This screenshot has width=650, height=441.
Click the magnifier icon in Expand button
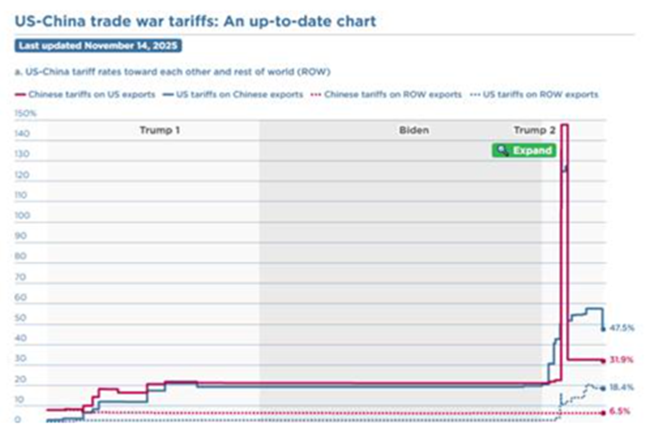point(503,150)
